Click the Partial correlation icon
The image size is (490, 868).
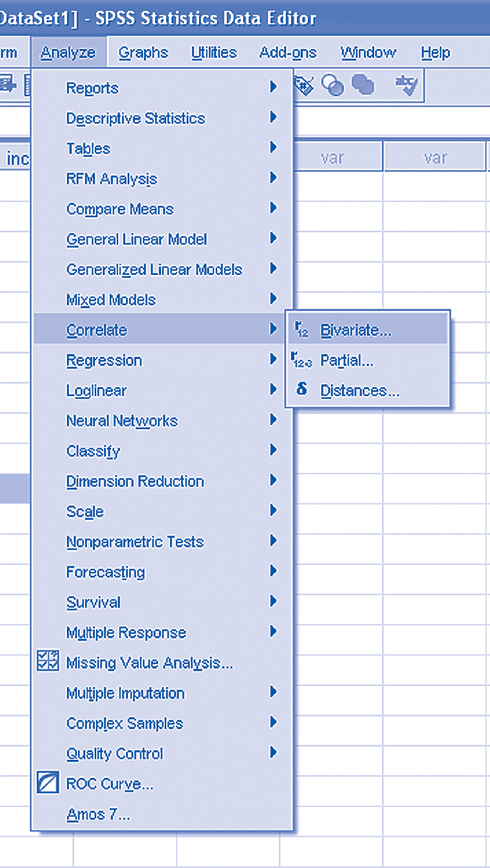click(301, 360)
